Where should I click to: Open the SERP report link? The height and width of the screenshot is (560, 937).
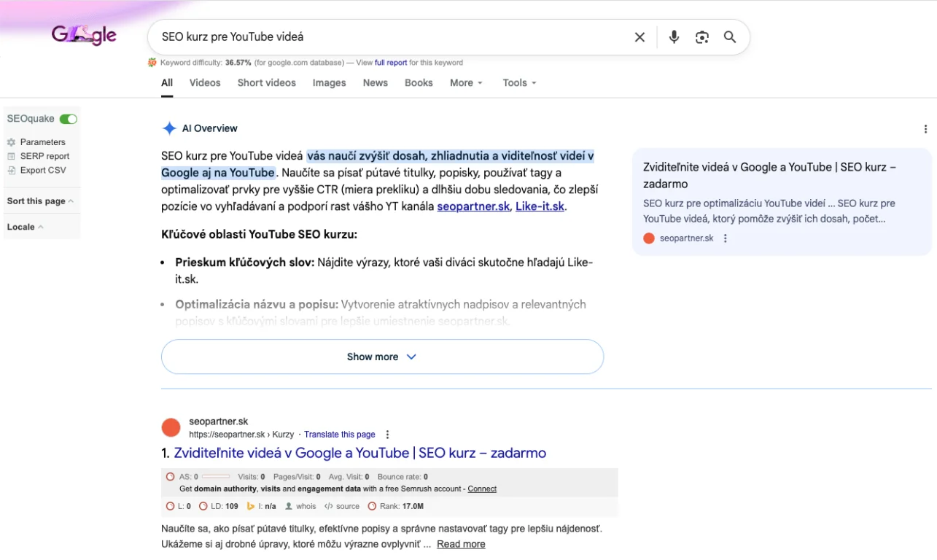[44, 156]
